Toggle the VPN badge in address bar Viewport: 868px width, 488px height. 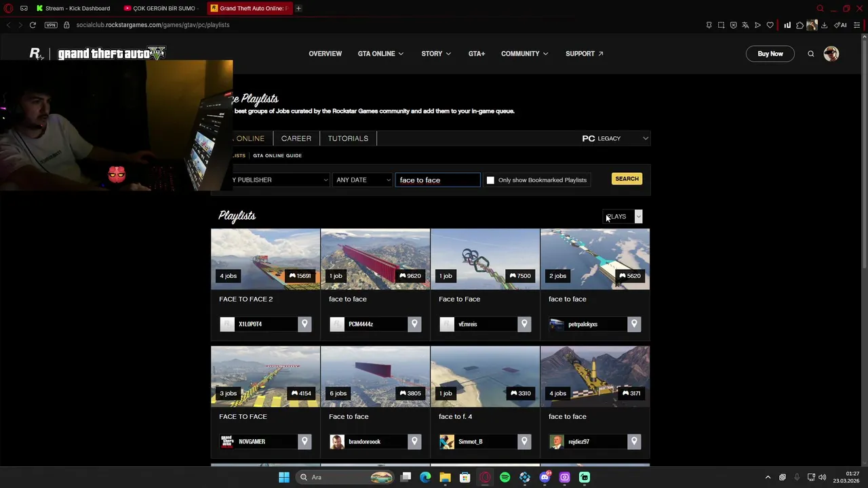tap(51, 25)
